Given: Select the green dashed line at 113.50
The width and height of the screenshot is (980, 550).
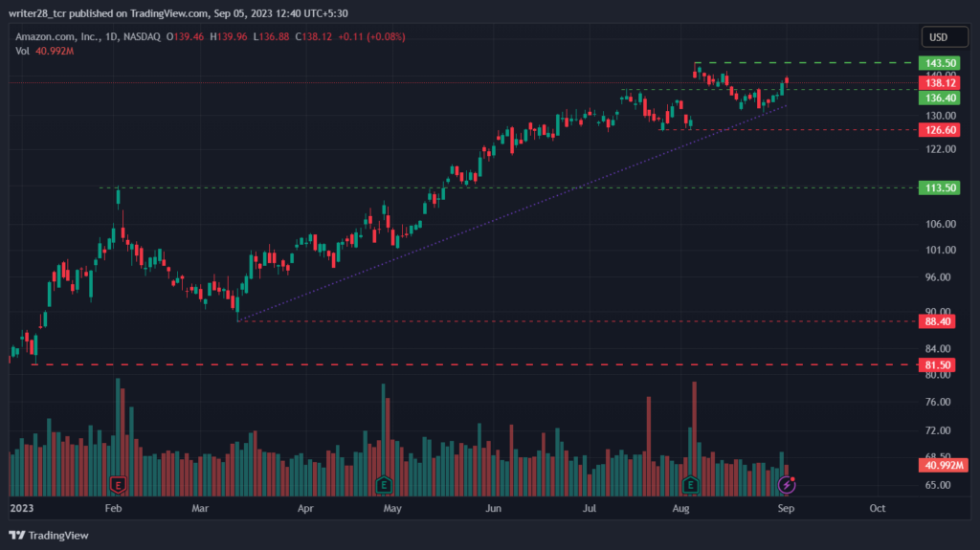Looking at the screenshot, I should tap(509, 187).
